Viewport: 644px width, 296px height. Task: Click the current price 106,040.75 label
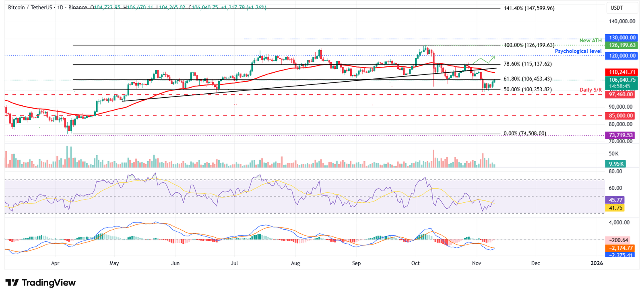pyautogui.click(x=622, y=80)
